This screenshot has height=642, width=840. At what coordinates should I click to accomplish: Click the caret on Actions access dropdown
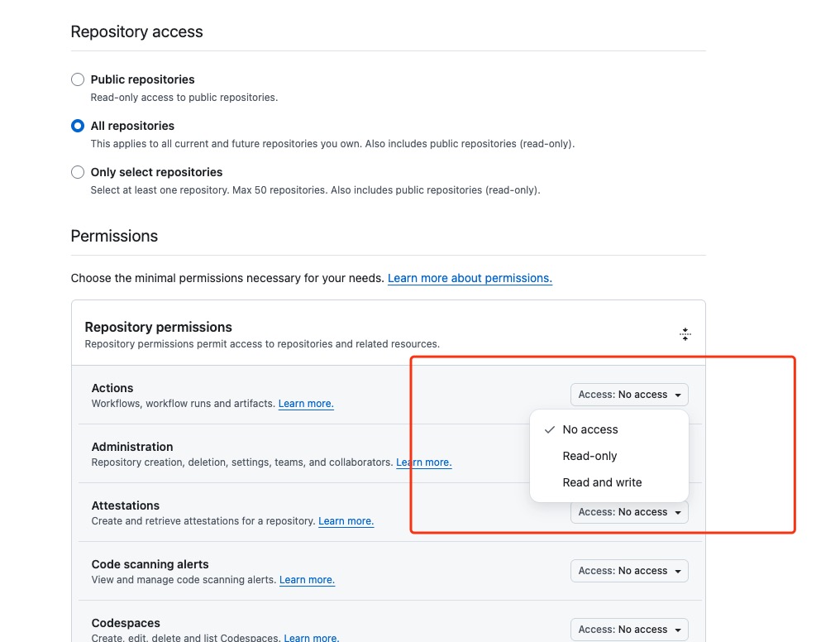(678, 395)
